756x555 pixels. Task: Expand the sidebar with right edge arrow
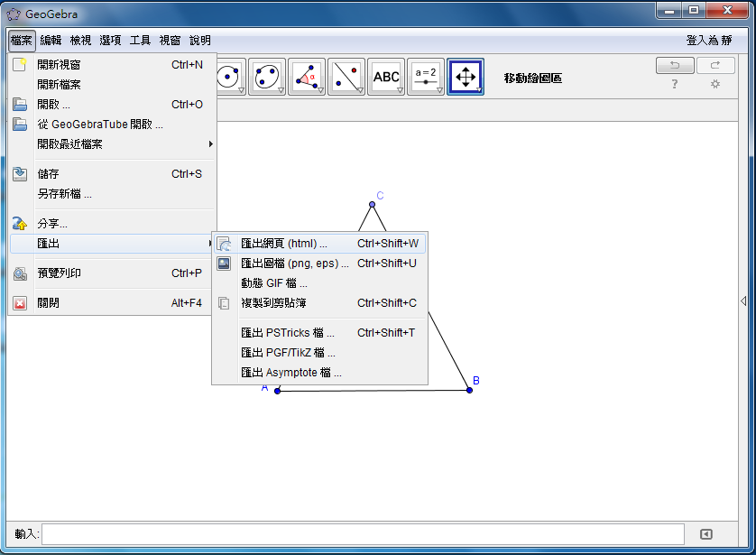click(743, 301)
